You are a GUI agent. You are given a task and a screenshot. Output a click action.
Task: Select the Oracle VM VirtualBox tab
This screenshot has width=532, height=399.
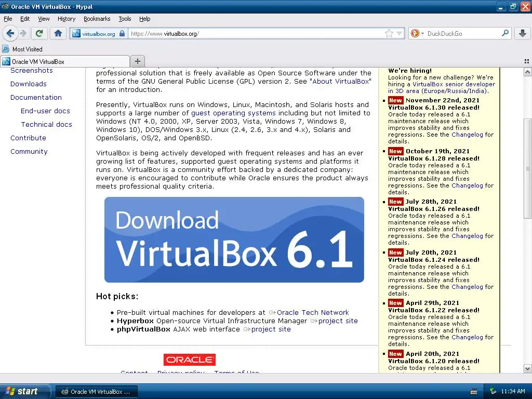coord(65,61)
